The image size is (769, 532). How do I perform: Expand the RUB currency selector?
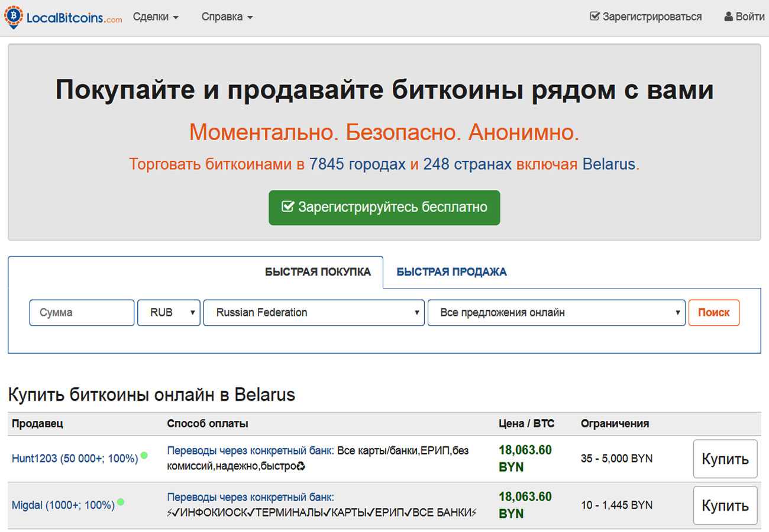pos(168,313)
